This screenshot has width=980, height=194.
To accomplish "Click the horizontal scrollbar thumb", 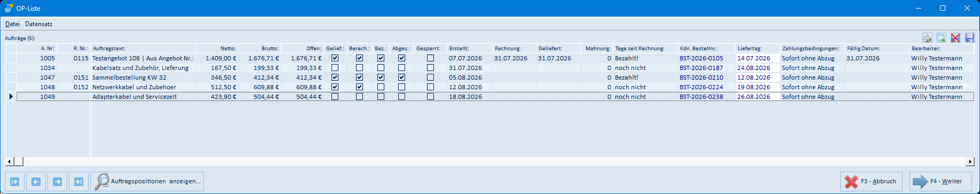I will coord(18,161).
